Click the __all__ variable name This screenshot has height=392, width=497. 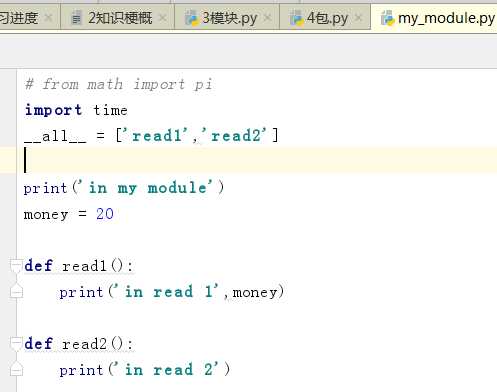[x=55, y=136]
